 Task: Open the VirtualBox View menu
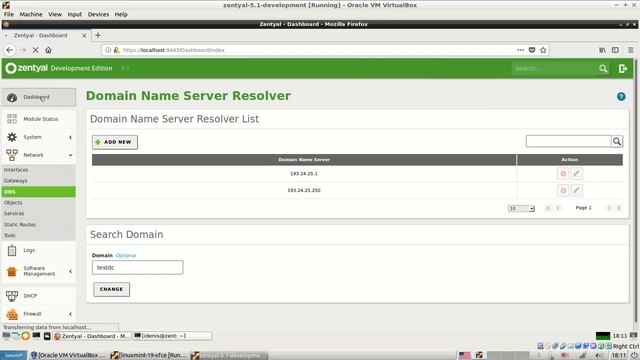[x=55, y=14]
